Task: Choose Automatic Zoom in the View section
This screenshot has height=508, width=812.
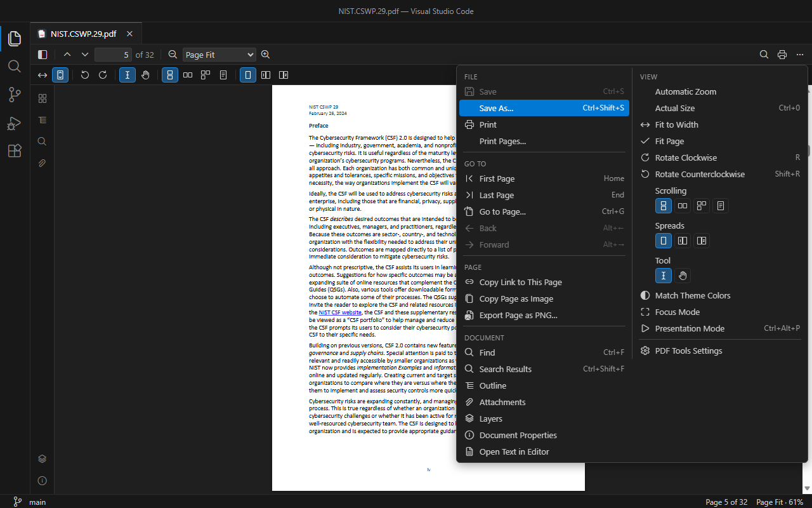Action: click(721, 91)
